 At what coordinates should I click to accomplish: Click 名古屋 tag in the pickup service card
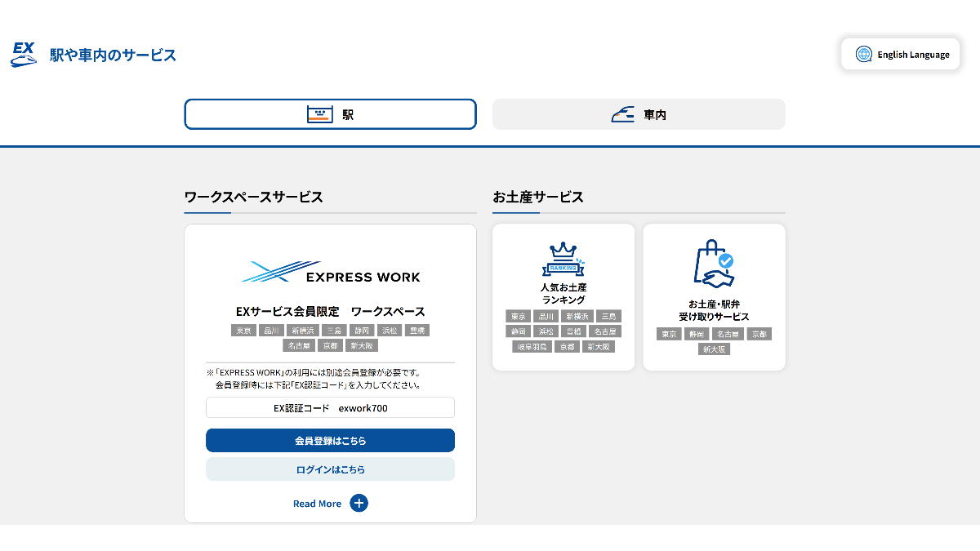728,334
